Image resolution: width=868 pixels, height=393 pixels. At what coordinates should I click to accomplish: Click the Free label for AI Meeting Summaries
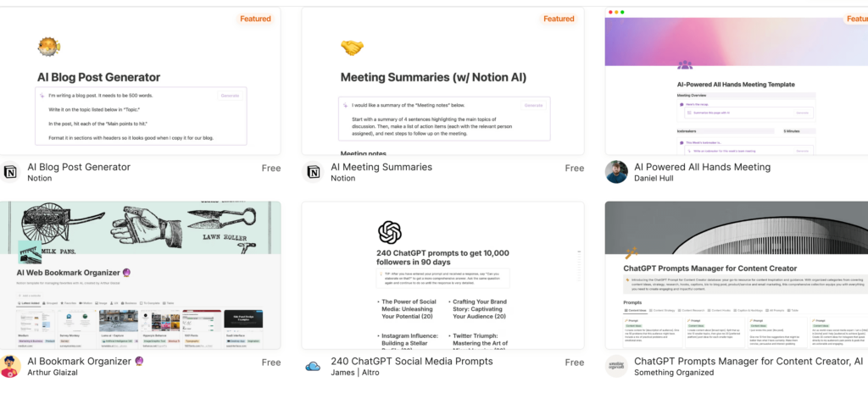point(575,169)
